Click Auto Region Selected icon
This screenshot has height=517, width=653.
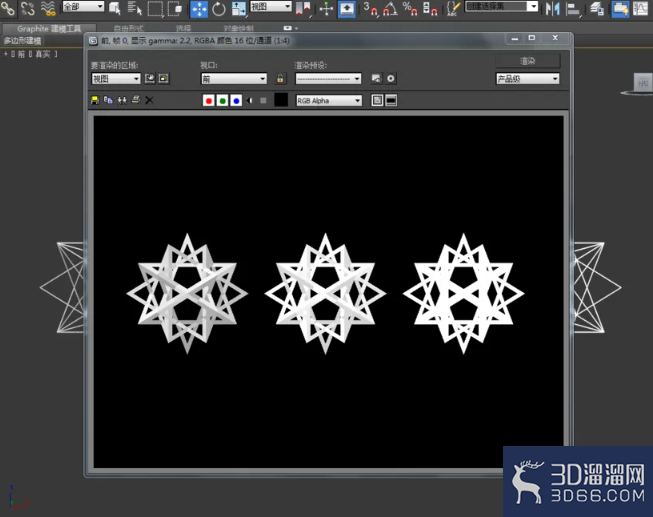164,79
